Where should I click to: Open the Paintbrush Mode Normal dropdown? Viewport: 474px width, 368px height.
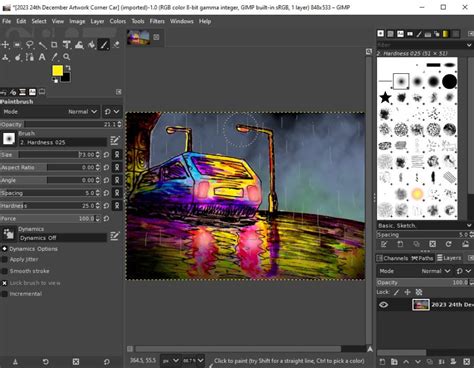82,112
